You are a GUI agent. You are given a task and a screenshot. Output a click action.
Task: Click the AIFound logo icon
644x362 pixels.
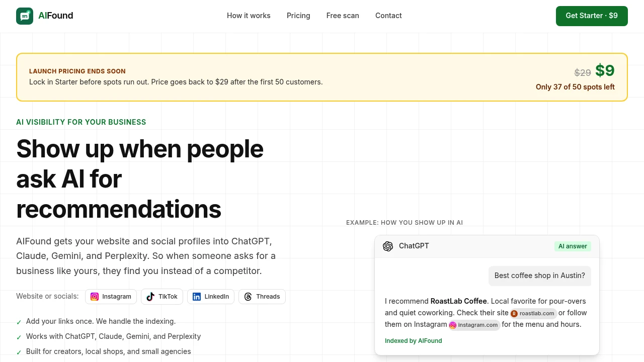tap(25, 16)
